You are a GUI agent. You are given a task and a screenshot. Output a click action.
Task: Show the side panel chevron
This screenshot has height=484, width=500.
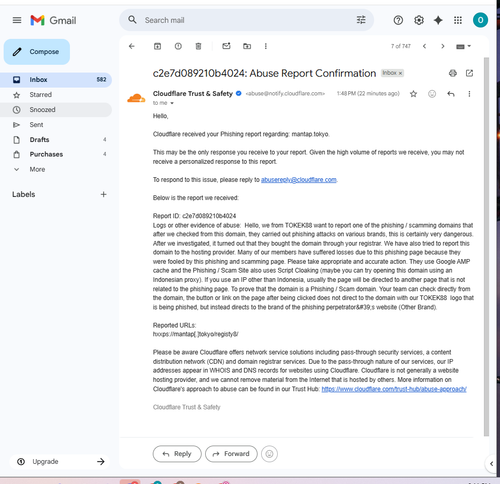pos(491,464)
